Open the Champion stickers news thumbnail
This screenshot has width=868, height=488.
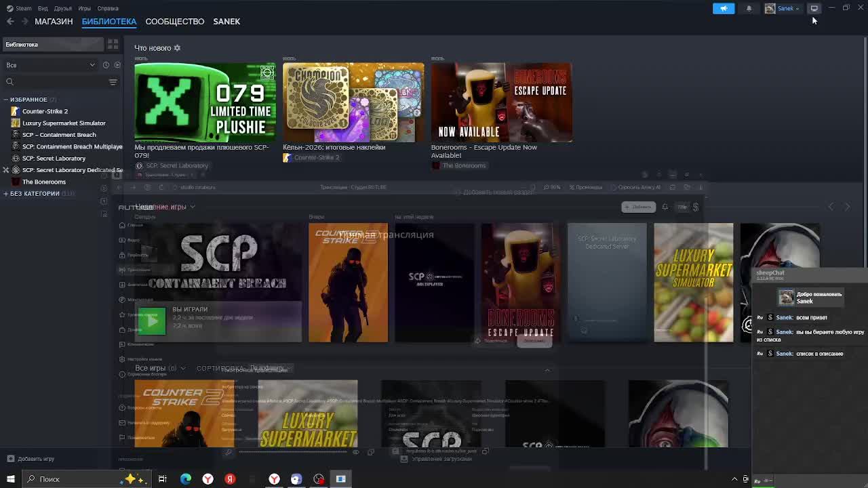point(353,102)
